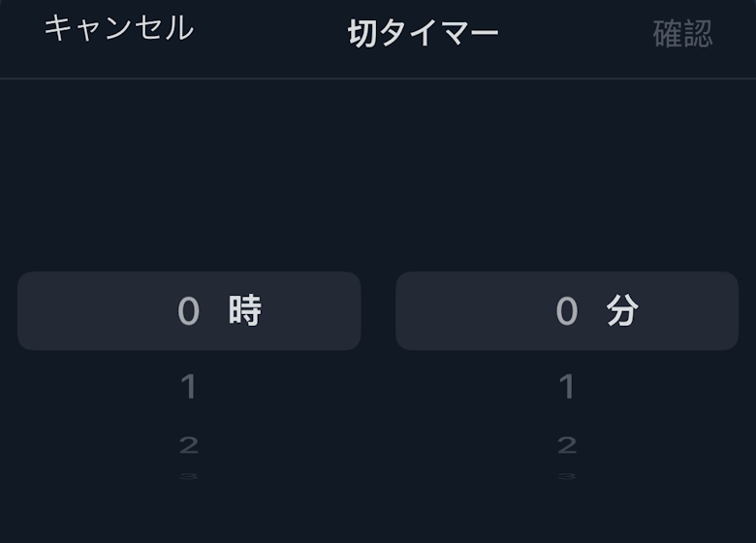Tap the キャンセル button

[118, 28]
